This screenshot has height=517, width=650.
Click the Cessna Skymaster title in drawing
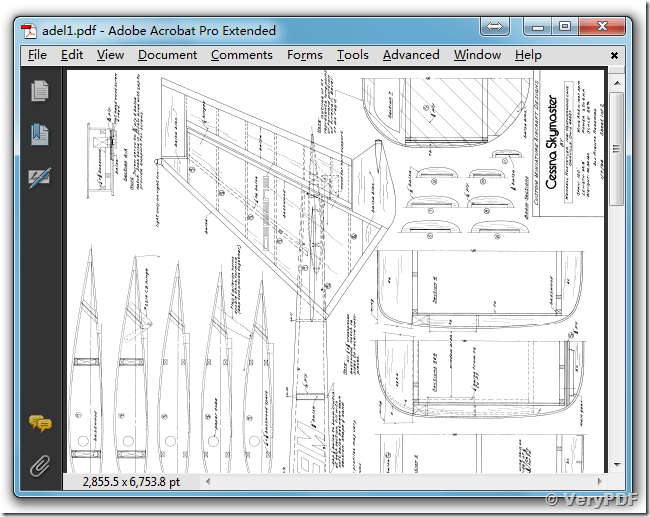[552, 142]
